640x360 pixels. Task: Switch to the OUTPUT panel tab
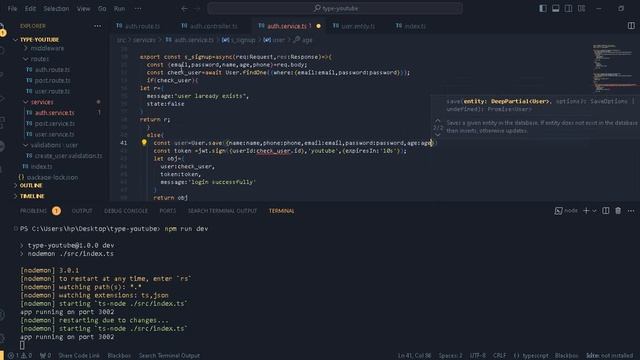click(x=82, y=211)
